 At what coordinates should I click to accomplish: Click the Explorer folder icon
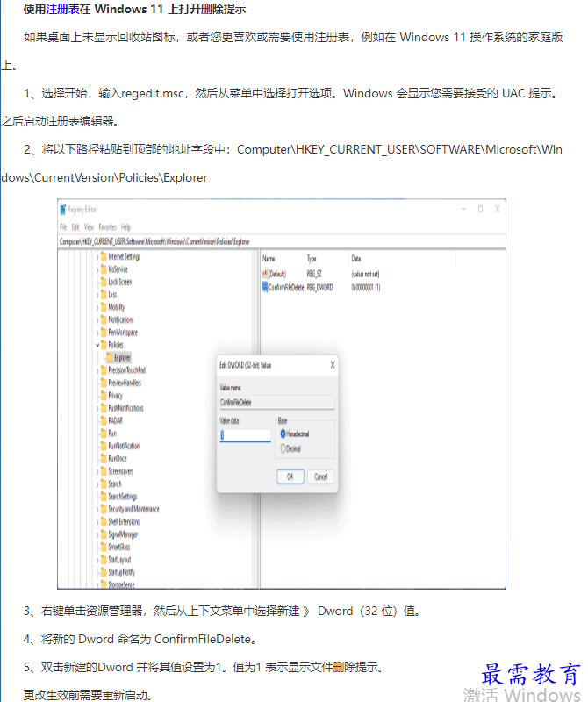click(110, 357)
